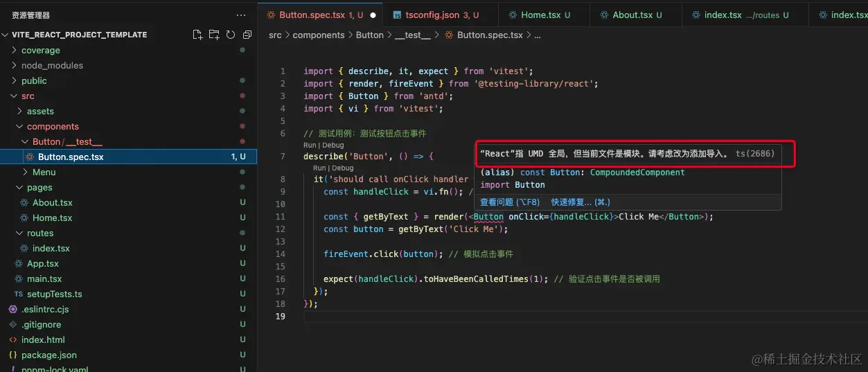This screenshot has height=372, width=868.
Task: Click the ESLint icon beside .eslintrc.cjs
Action: pos(13,309)
